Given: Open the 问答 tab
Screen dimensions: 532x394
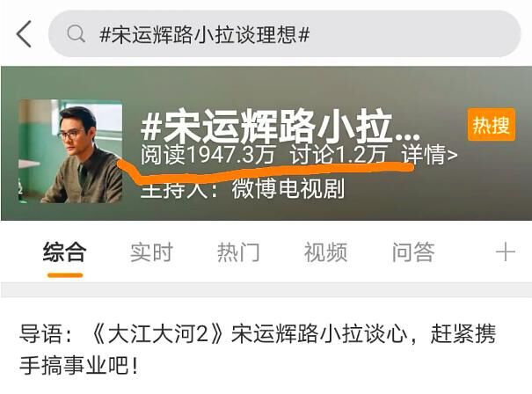Looking at the screenshot, I should pos(413,252).
